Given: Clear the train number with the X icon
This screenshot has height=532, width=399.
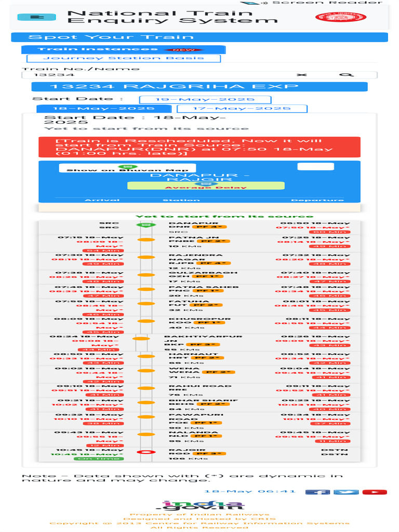Looking at the screenshot, I should click(x=302, y=75).
